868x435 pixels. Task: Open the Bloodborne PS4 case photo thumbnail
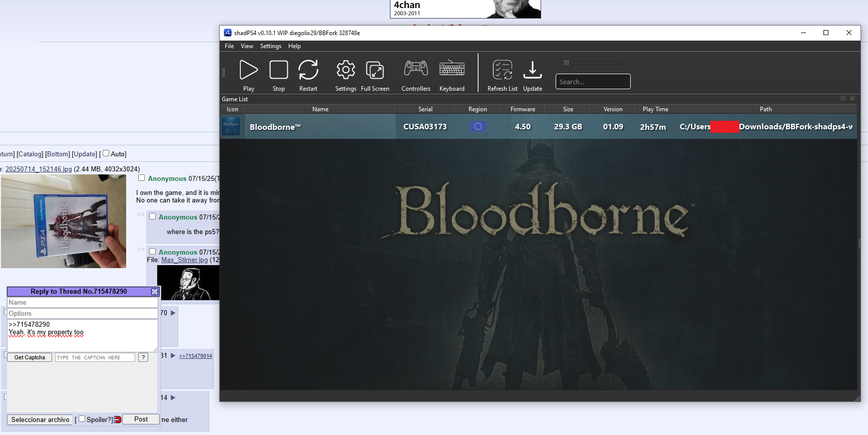(64, 222)
